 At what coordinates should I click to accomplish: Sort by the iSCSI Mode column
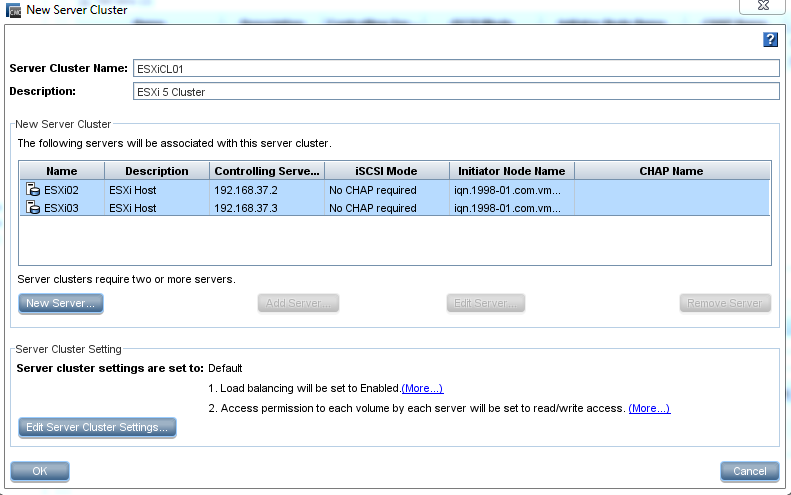tap(386, 171)
